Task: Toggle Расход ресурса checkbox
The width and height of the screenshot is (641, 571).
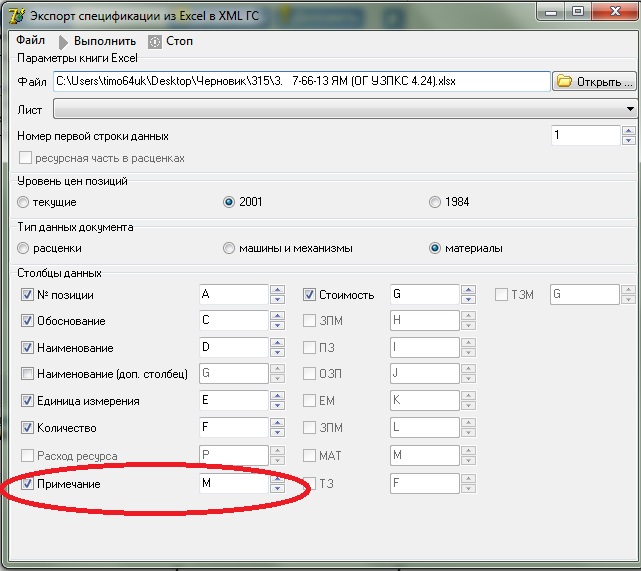Action: tap(27, 455)
